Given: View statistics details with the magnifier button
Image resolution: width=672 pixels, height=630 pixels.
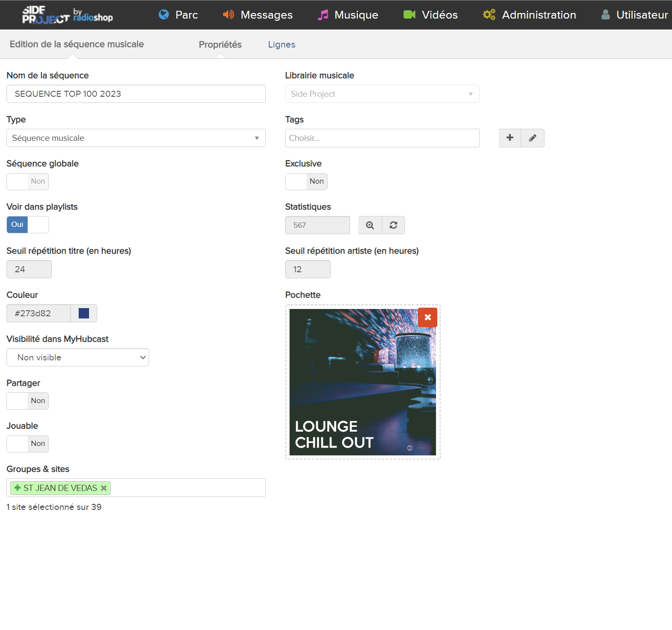Looking at the screenshot, I should (370, 225).
